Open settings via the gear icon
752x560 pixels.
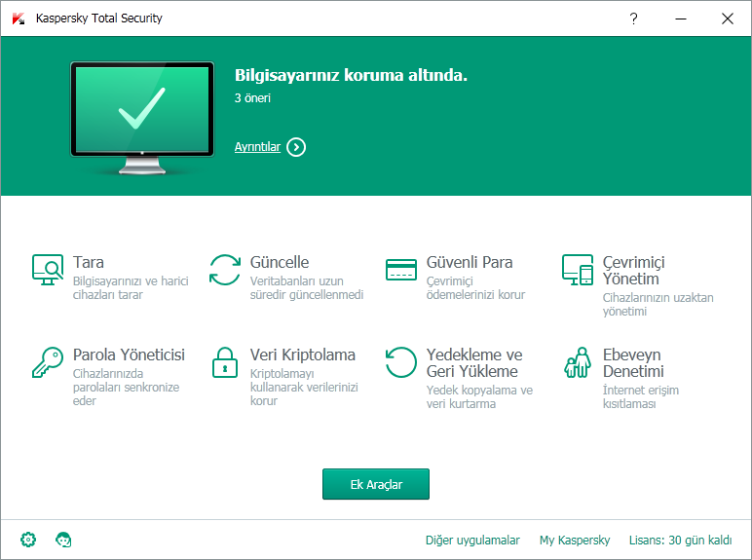(28, 540)
